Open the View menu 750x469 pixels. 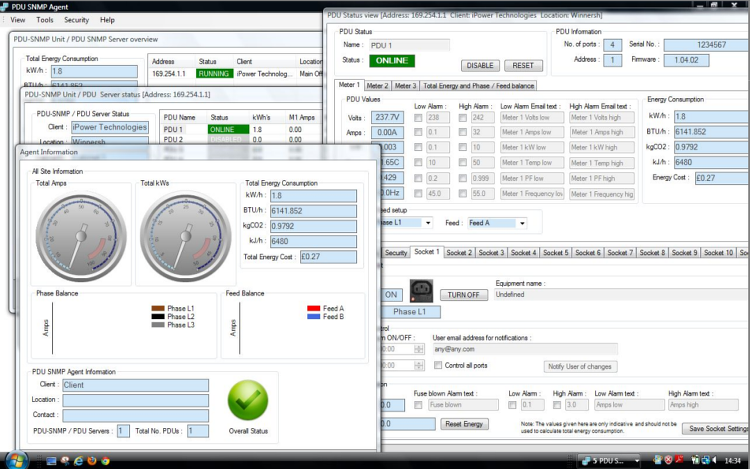point(18,20)
